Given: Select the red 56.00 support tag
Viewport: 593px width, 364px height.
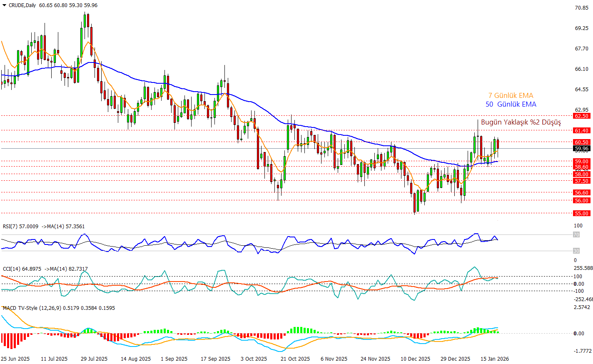Looking at the screenshot, I should coord(581,200).
